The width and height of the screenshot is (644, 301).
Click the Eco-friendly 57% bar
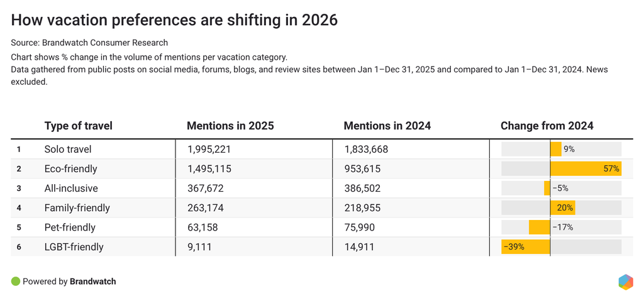(586, 168)
